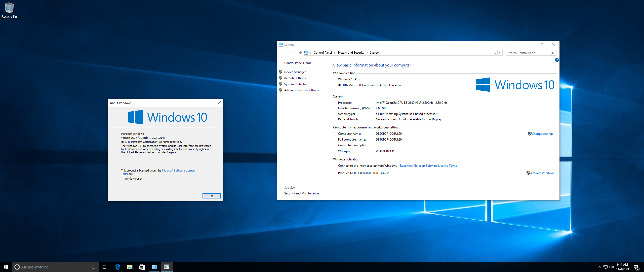Open the Action Center notifications icon

click(x=636, y=267)
